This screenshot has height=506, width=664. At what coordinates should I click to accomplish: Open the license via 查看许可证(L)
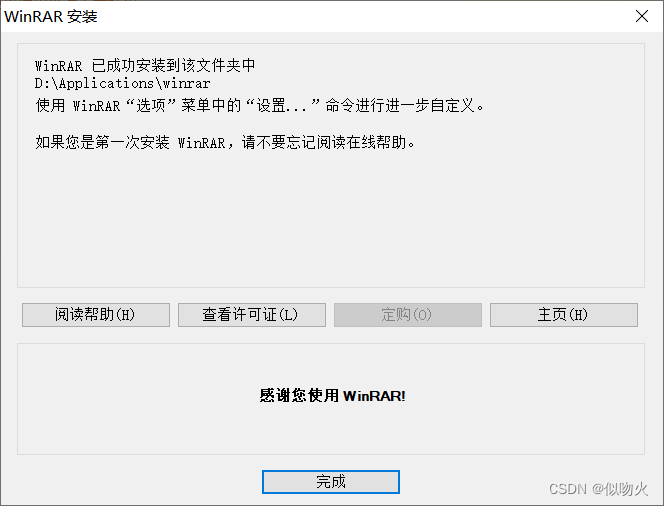[x=252, y=315]
